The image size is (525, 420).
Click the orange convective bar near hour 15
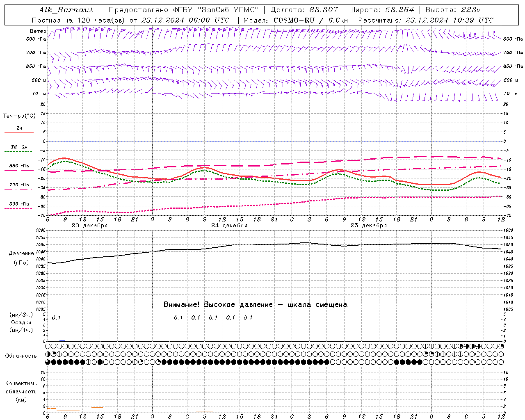click(x=97, y=407)
